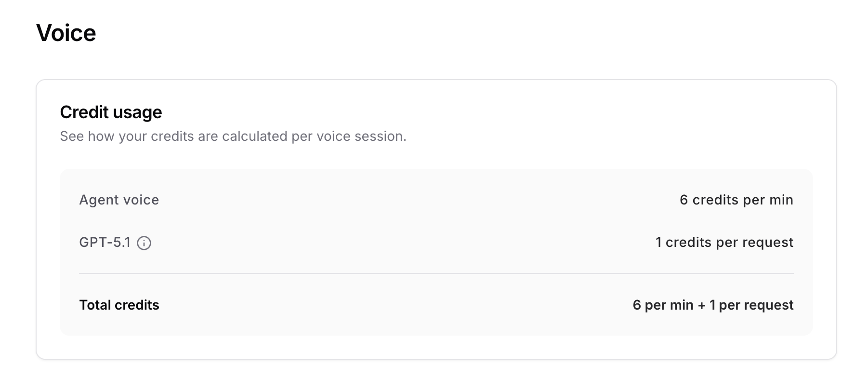Click the Agent voice pricing row
This screenshot has height=381, width=868.
434,200
